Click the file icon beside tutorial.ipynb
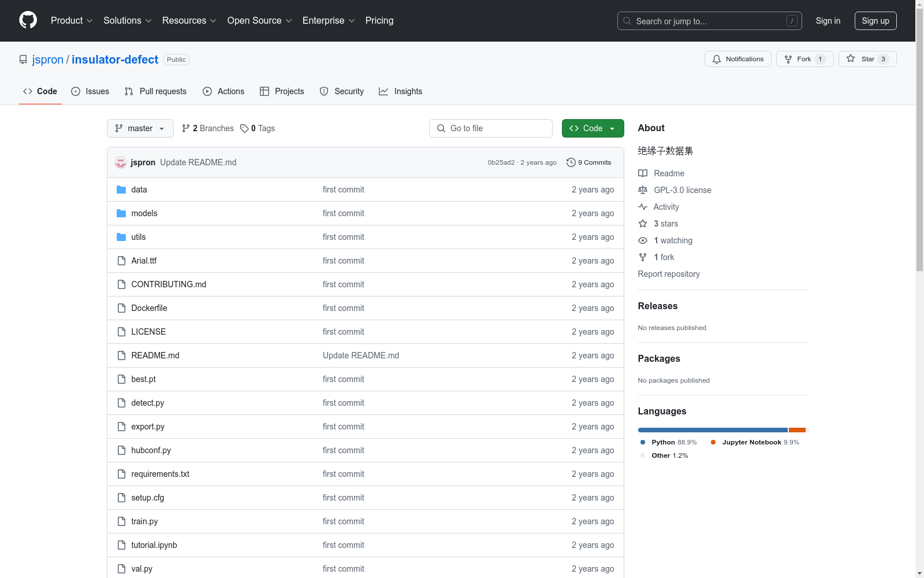The height and width of the screenshot is (578, 924). pyautogui.click(x=121, y=545)
